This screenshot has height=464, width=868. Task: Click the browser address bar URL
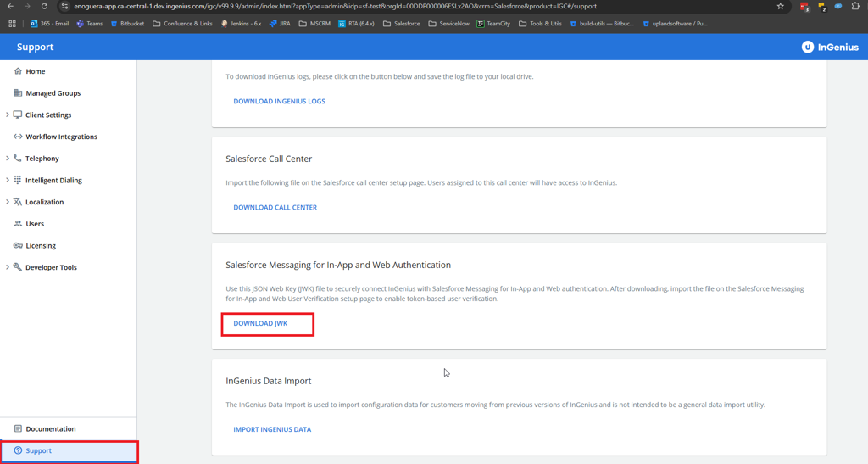click(x=339, y=7)
